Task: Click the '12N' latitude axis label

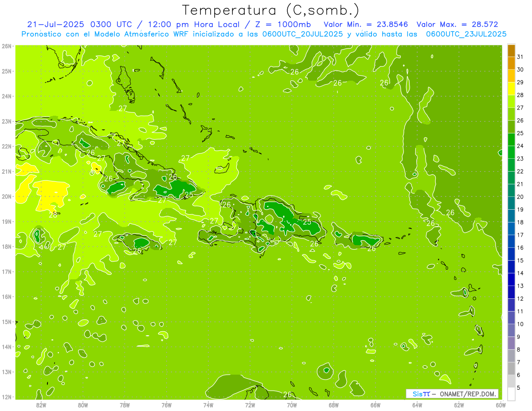Action: point(7,397)
